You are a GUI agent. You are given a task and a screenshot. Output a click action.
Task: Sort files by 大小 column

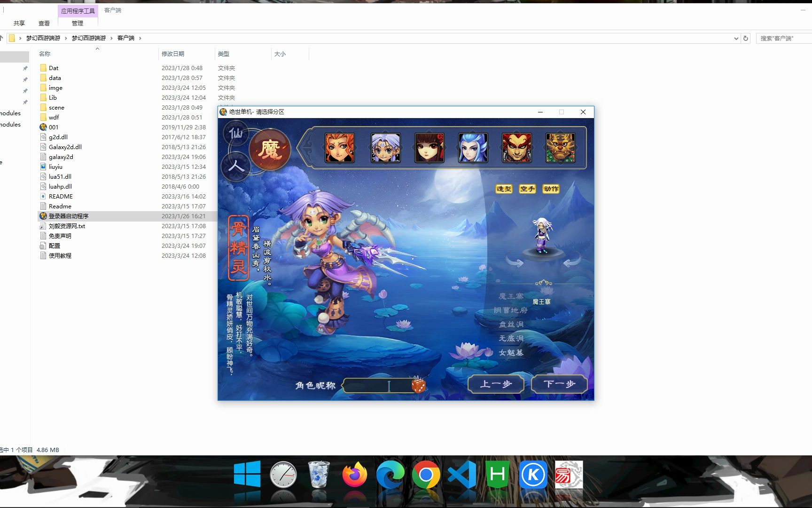pos(280,54)
